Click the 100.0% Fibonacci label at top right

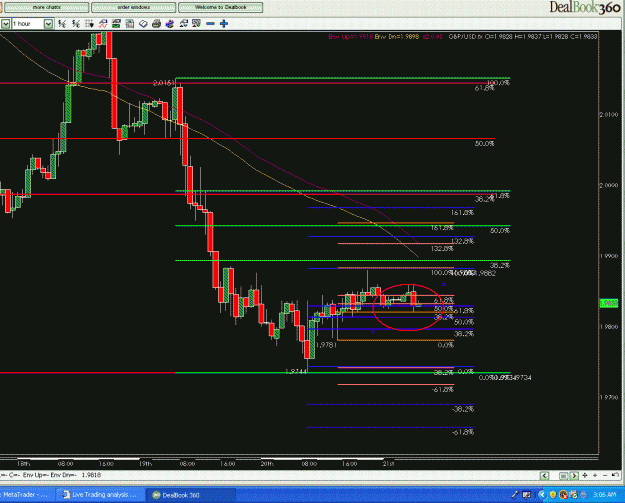coord(498,83)
